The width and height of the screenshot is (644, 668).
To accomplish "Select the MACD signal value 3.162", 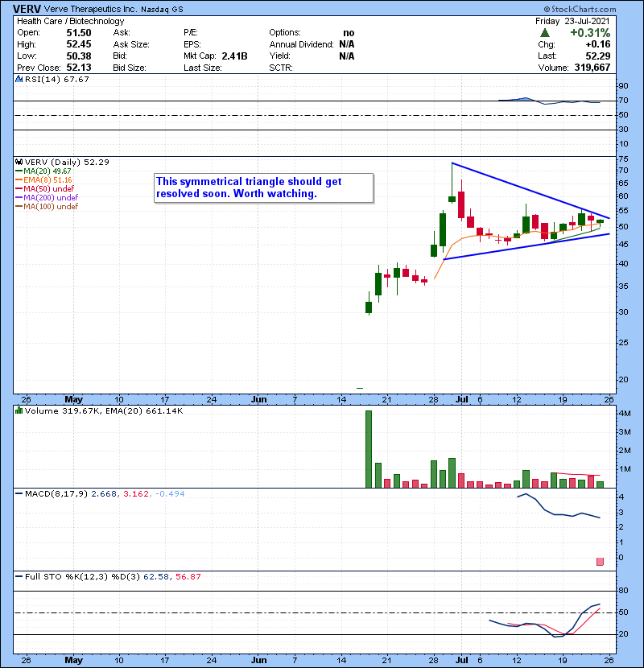I will [x=136, y=494].
